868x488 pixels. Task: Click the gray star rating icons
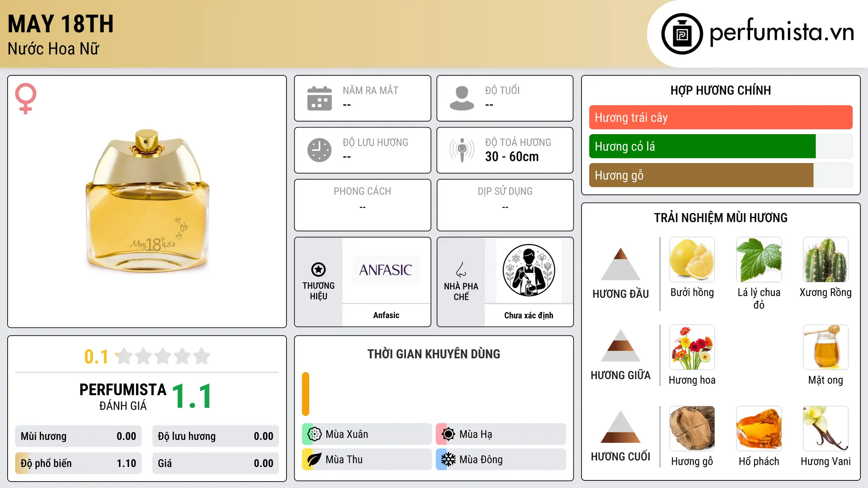click(163, 356)
